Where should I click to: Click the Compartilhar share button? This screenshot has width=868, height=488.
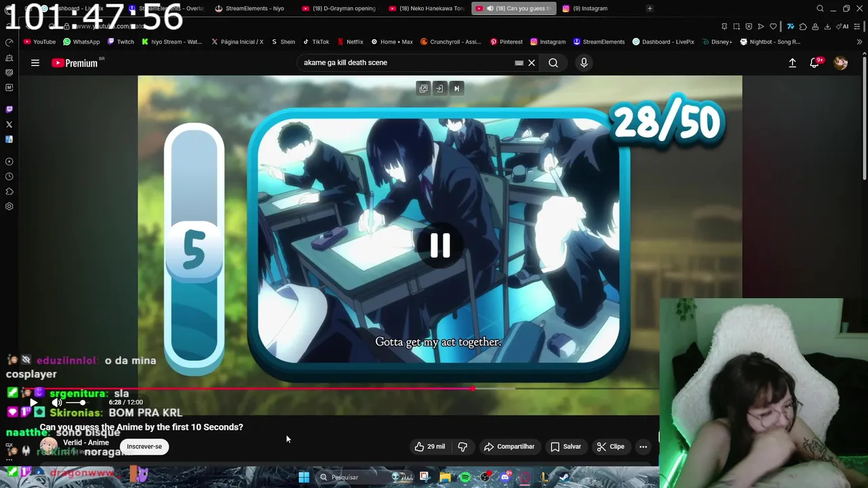[509, 447]
